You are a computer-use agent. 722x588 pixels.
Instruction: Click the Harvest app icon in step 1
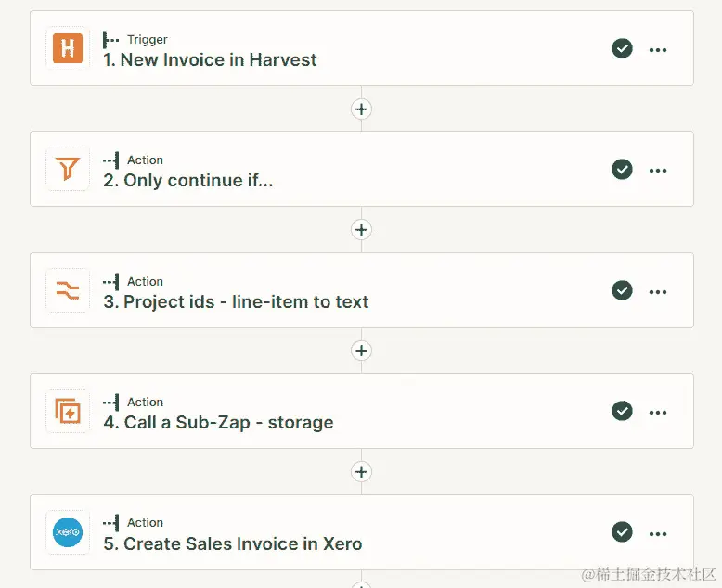pyautogui.click(x=68, y=48)
